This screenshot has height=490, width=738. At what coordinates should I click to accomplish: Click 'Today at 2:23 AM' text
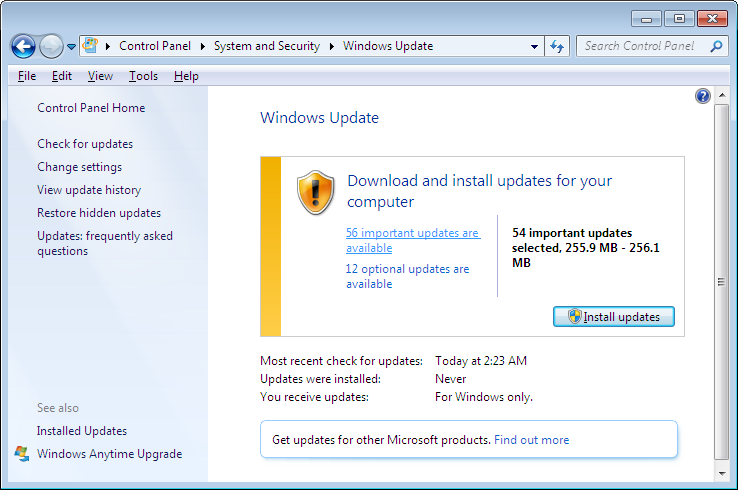coord(481,361)
